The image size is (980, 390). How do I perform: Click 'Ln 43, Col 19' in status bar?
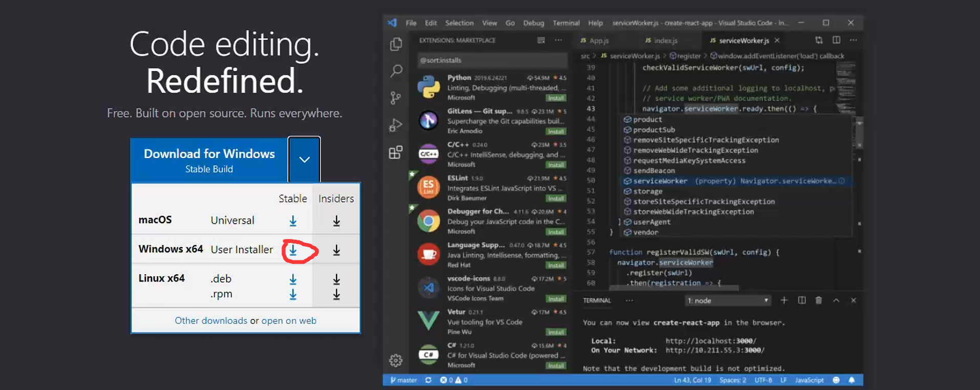pos(692,380)
